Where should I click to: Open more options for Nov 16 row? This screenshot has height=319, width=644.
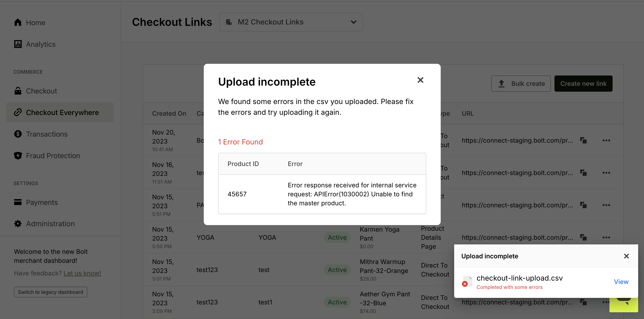coord(606,173)
